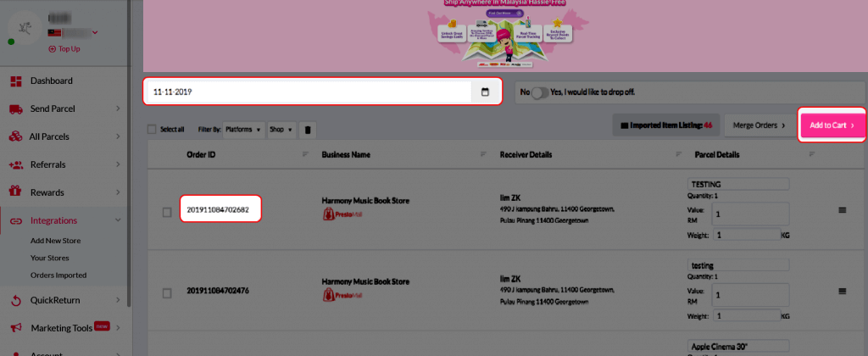Viewport: 868px width, 356px height.
Task: Click the promotional Malaysia shipping banner
Action: pyautogui.click(x=505, y=36)
